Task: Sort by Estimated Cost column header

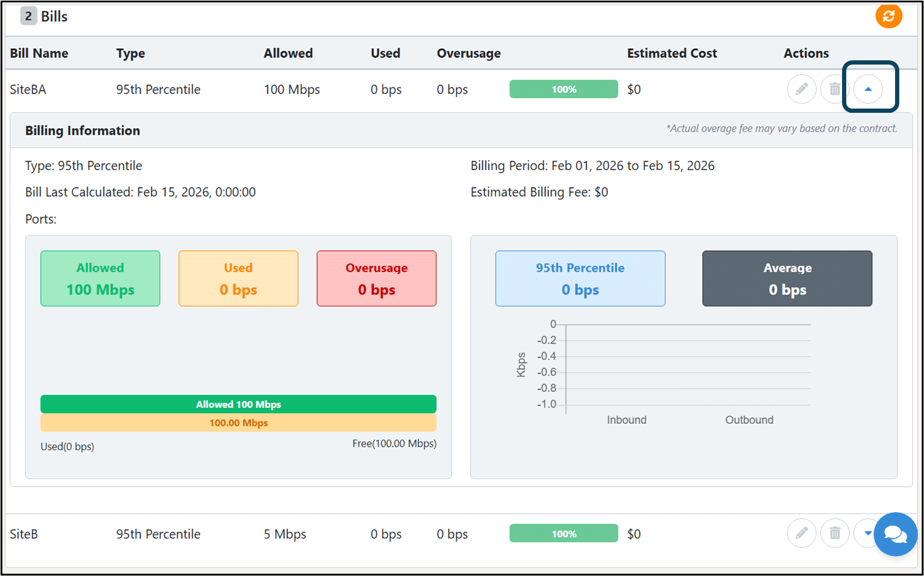Action: [672, 53]
